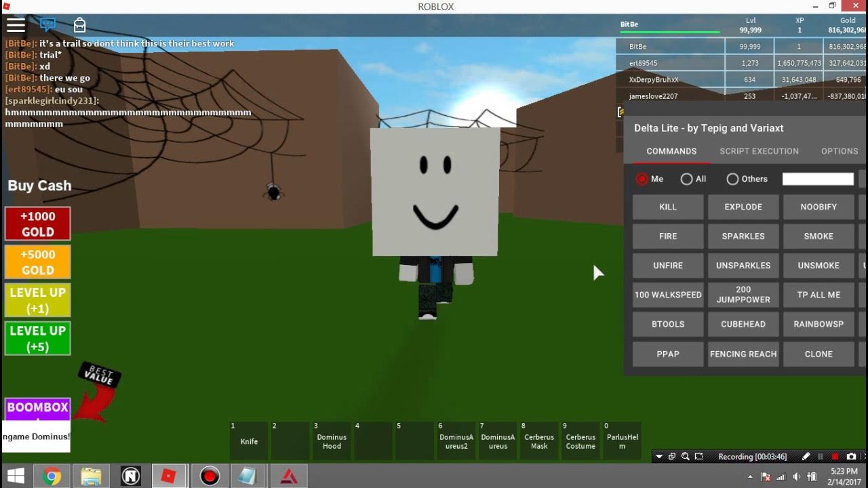Click the 100 WALKSPEED button
This screenshot has width=868, height=488.
tap(668, 295)
